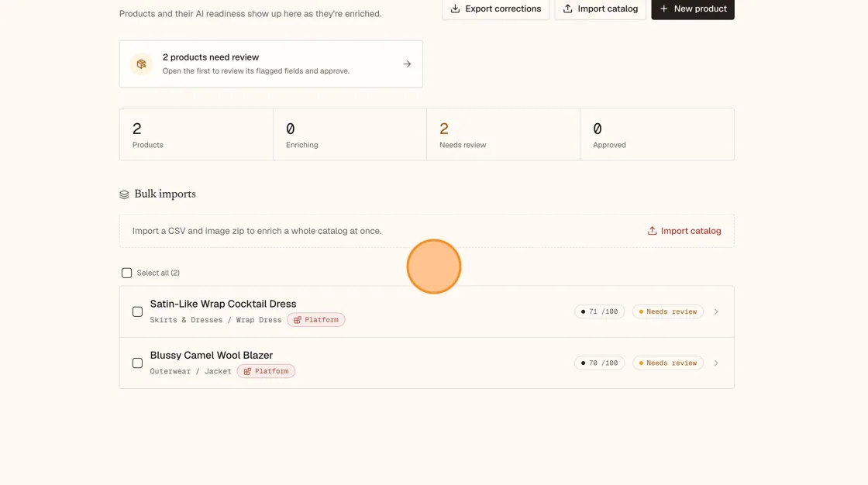
Task: Click the package icon in the review banner
Action: pyautogui.click(x=141, y=64)
